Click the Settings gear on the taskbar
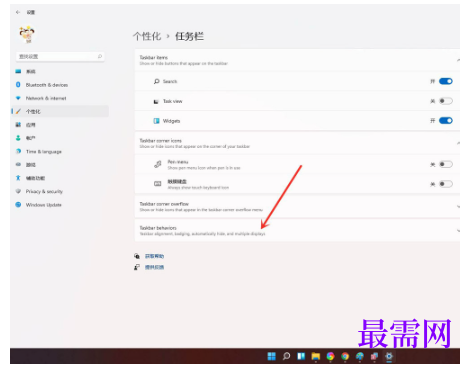 tap(389, 356)
